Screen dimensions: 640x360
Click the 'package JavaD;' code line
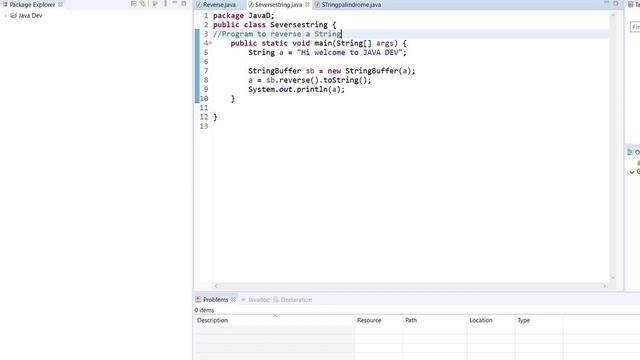[244, 16]
